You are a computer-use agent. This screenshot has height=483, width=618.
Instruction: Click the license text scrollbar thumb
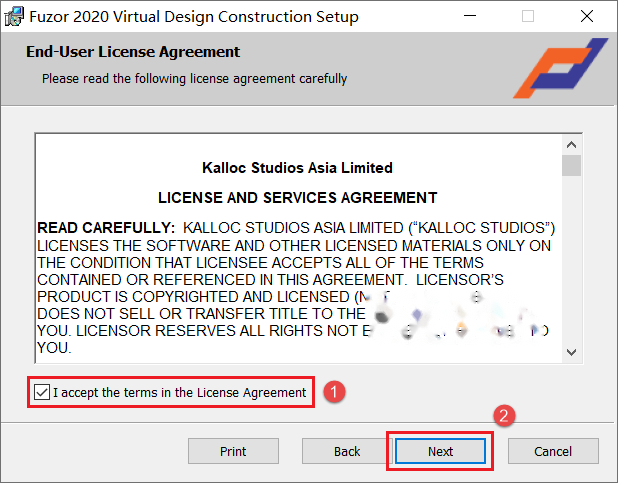click(x=571, y=165)
